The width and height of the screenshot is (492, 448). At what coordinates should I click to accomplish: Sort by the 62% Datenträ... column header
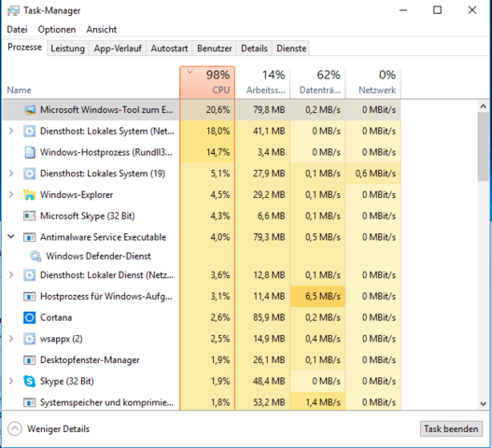coord(317,82)
